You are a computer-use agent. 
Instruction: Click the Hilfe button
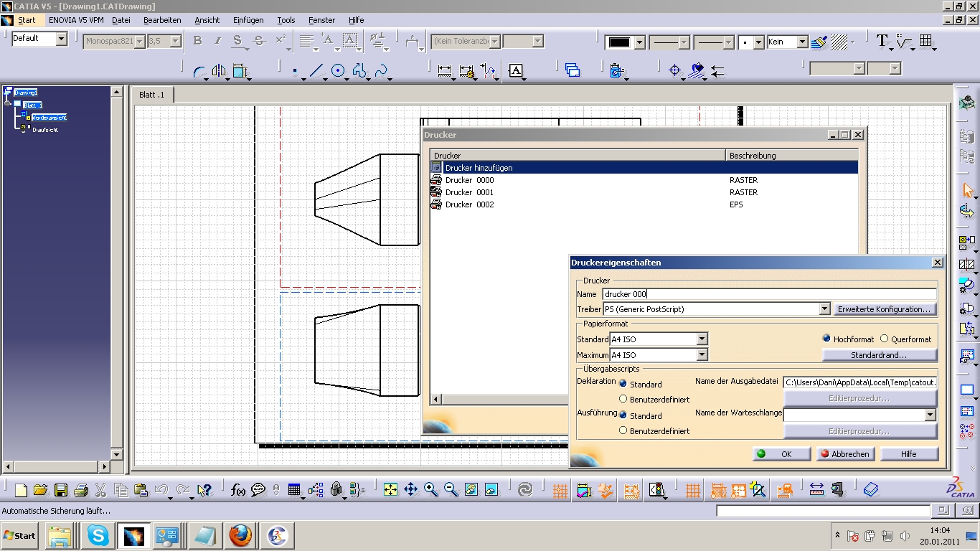tap(909, 454)
